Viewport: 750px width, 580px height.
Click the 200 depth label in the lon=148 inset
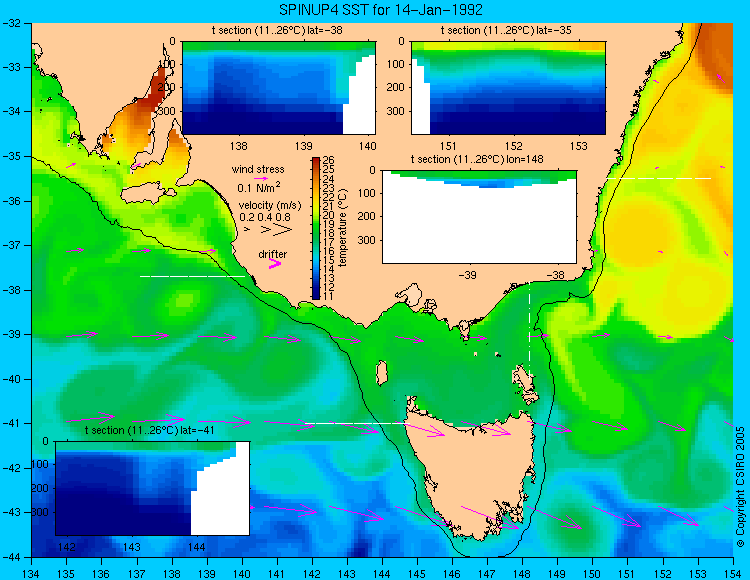[x=368, y=217]
